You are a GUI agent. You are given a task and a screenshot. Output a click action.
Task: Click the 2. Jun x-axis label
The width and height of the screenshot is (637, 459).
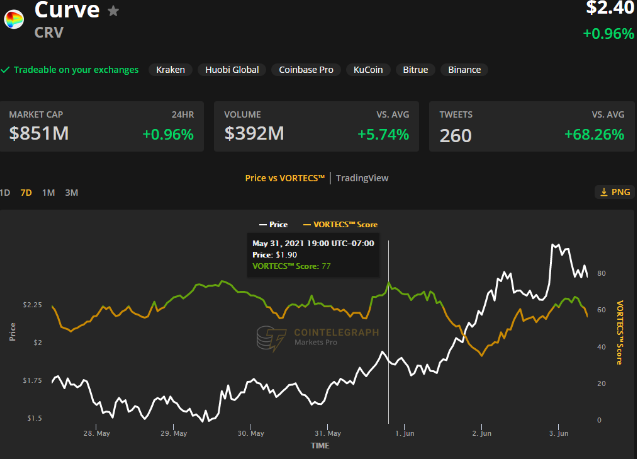[x=482, y=433]
